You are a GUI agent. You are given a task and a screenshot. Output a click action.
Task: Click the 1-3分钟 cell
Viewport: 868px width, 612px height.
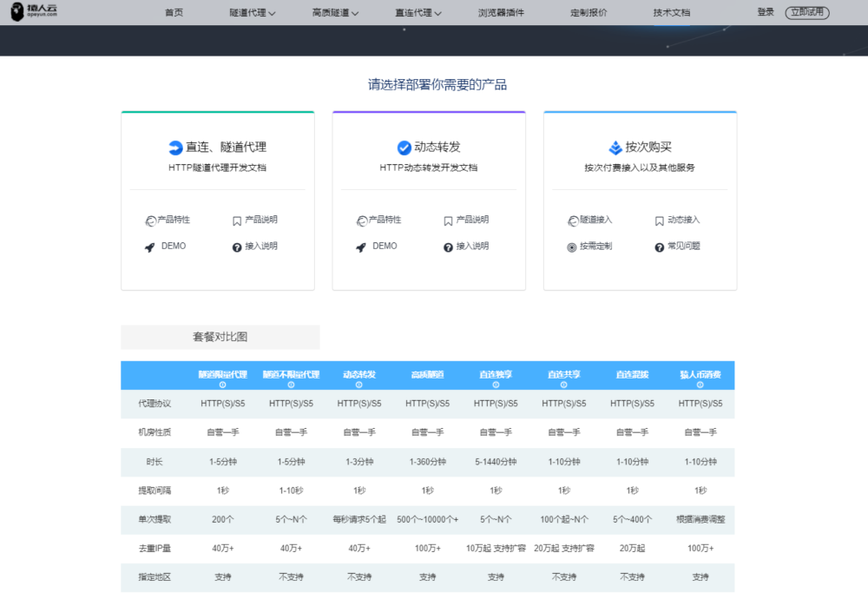pyautogui.click(x=359, y=461)
